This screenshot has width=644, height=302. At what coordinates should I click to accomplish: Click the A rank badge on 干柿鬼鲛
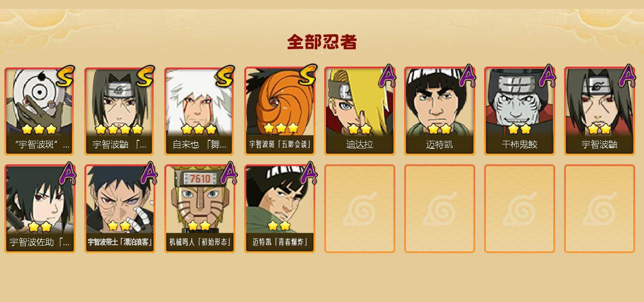pos(546,75)
